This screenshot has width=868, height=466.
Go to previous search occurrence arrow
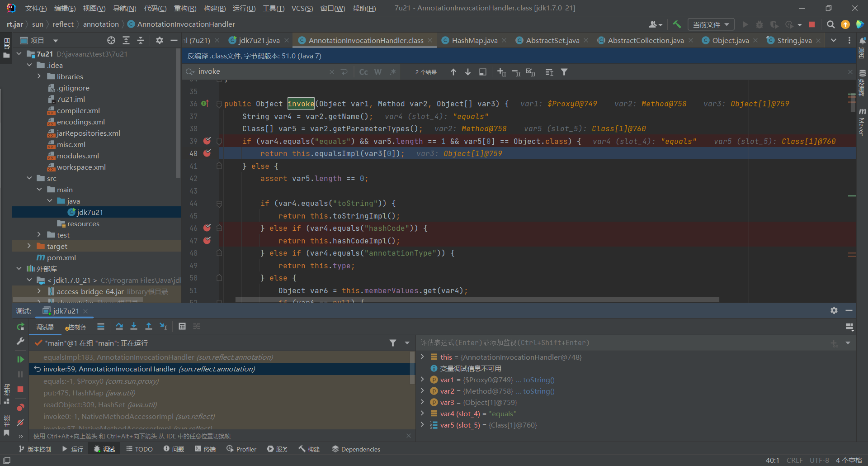453,72
